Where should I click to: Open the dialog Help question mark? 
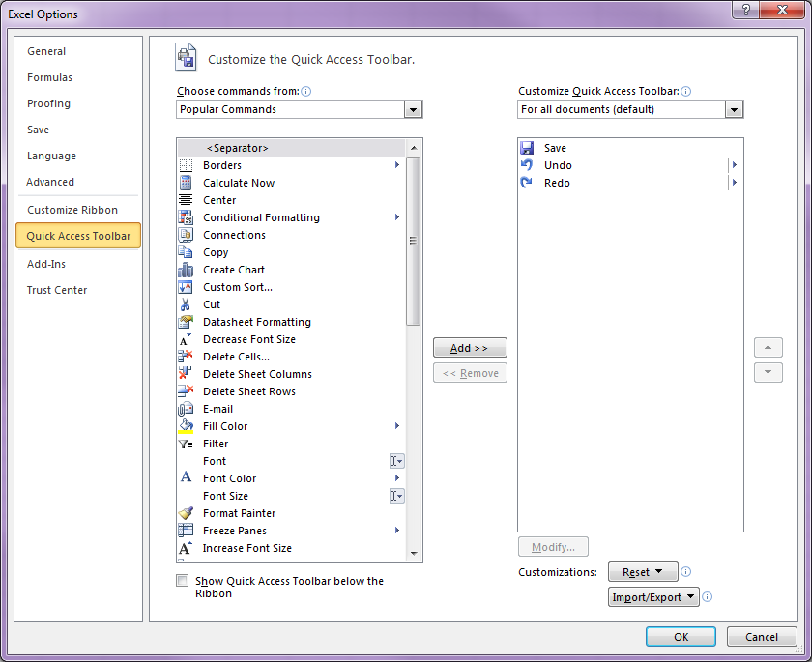[746, 10]
